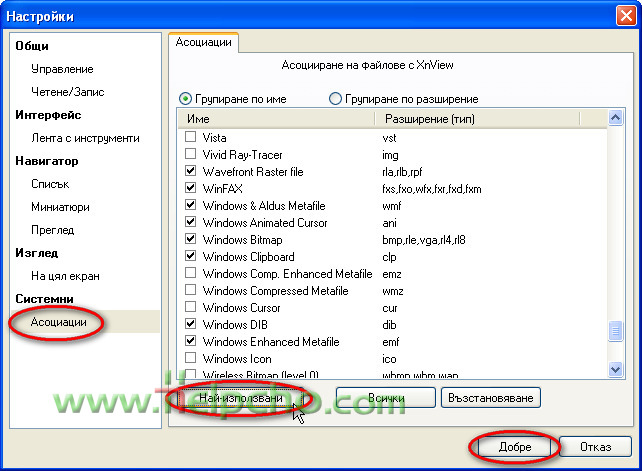Select the 'emf' extension cell
642x471 pixels.
pyautogui.click(x=390, y=342)
